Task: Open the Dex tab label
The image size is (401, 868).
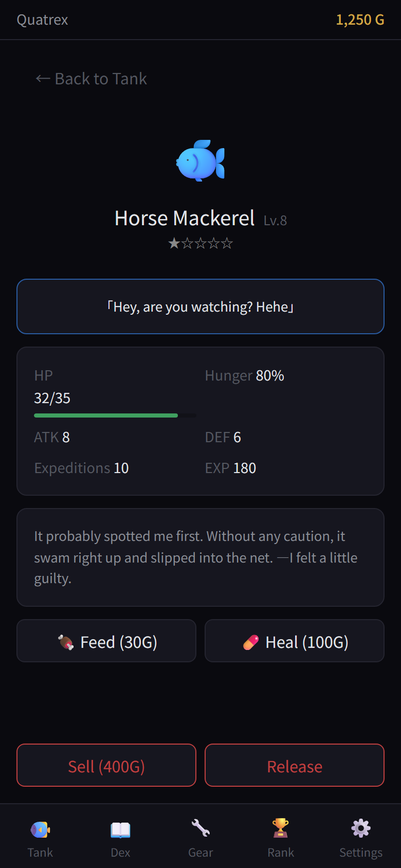Action: click(x=120, y=853)
